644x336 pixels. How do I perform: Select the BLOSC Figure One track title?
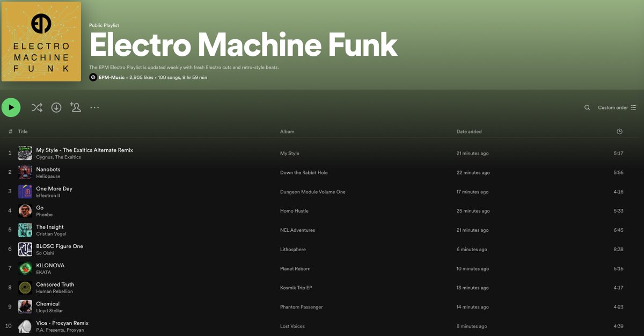[60, 246]
